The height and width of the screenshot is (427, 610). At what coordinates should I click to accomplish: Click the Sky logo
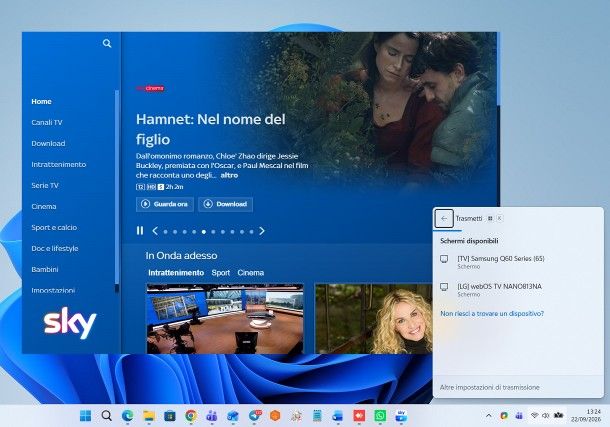coord(70,323)
